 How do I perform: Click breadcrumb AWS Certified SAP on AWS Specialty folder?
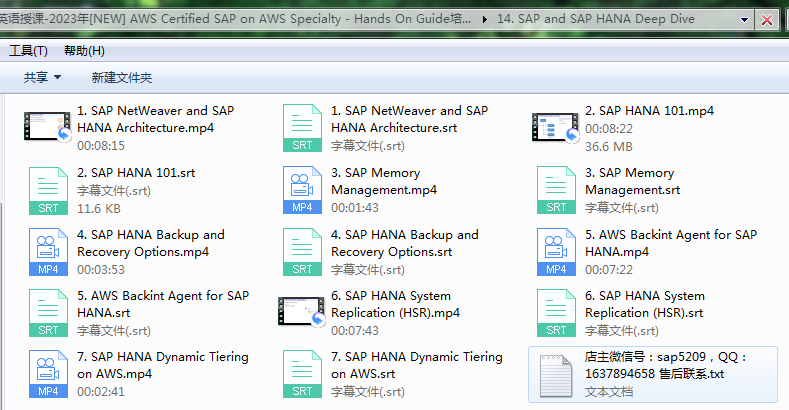(235, 19)
